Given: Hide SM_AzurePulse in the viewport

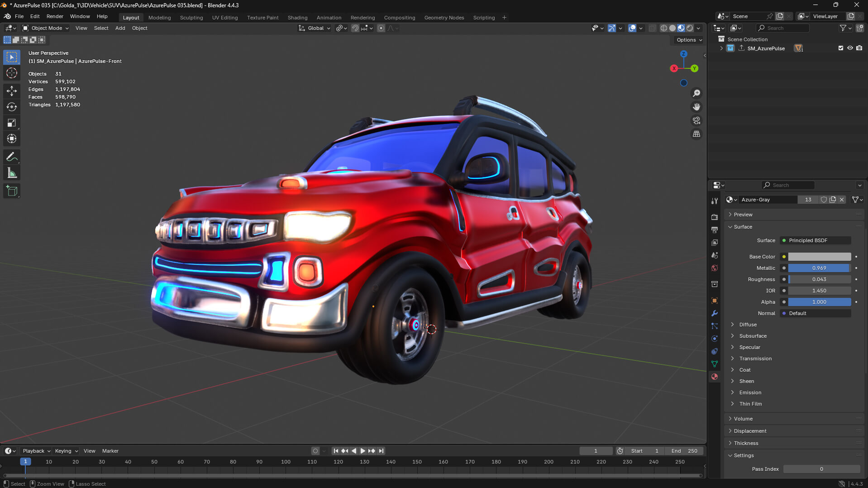Looking at the screenshot, I should [850, 48].
